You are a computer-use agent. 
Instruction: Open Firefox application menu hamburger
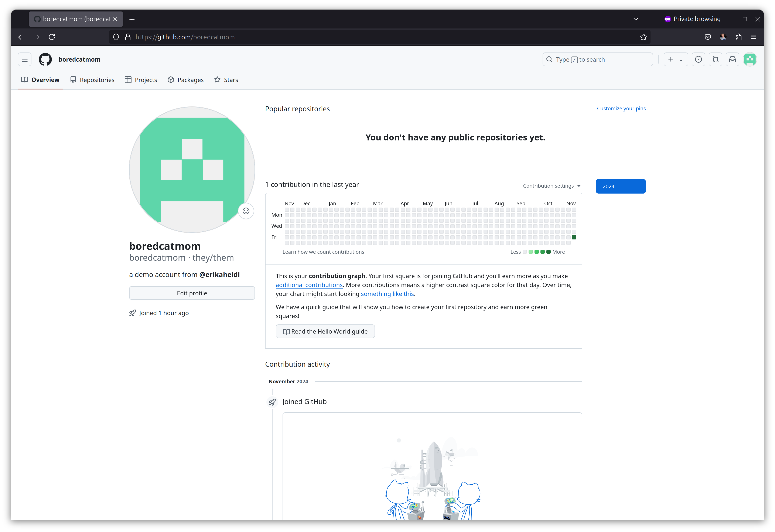(754, 37)
